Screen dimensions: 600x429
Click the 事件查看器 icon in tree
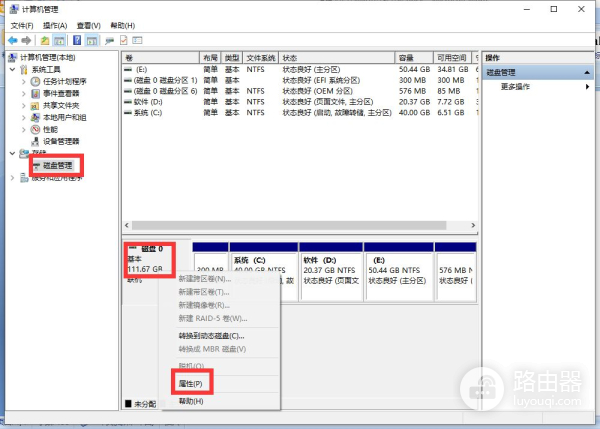coord(35,93)
